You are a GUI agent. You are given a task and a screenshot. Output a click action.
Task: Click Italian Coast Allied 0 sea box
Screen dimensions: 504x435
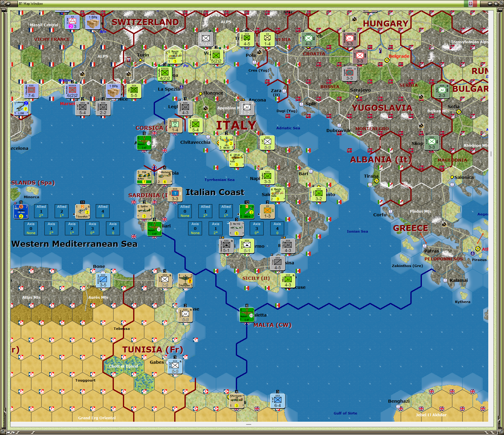point(185,211)
